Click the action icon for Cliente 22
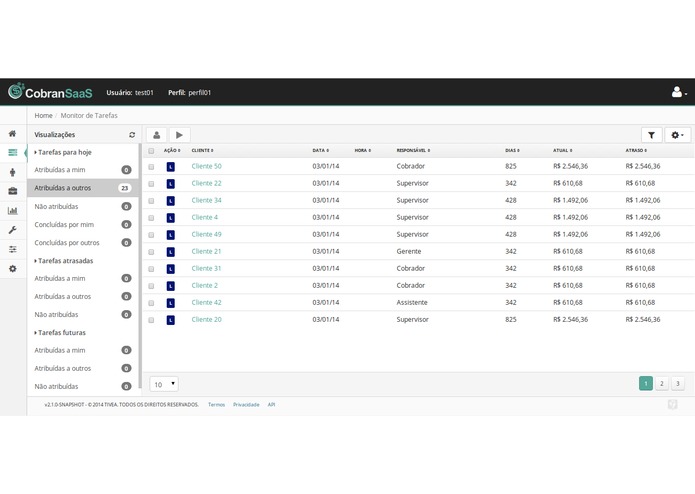Image resolution: width=695 pixels, height=494 pixels. pos(171,183)
